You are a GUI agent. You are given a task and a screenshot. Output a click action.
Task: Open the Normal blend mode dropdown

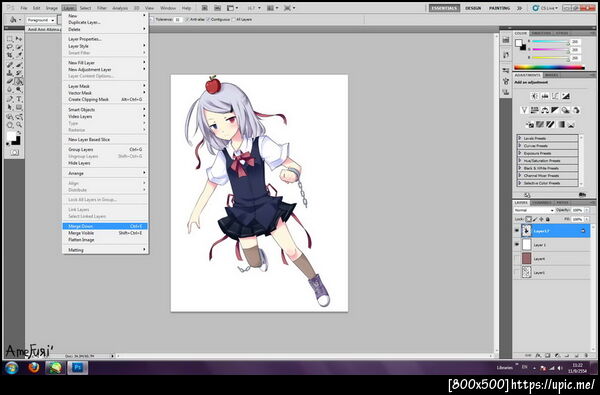[x=533, y=211]
